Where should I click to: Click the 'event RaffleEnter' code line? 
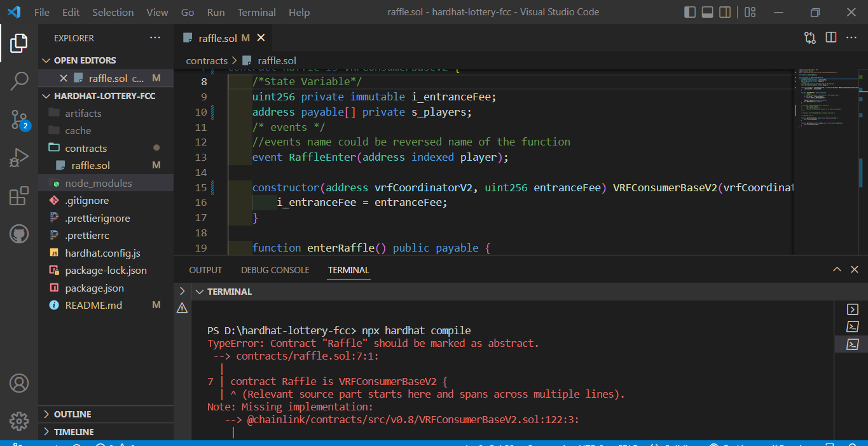tap(380, 157)
